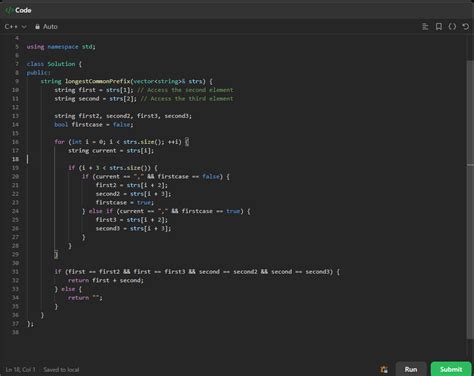Viewport: 474px width, 376px height.
Task: Toggle the Auto lock setting
Action: tap(46, 27)
